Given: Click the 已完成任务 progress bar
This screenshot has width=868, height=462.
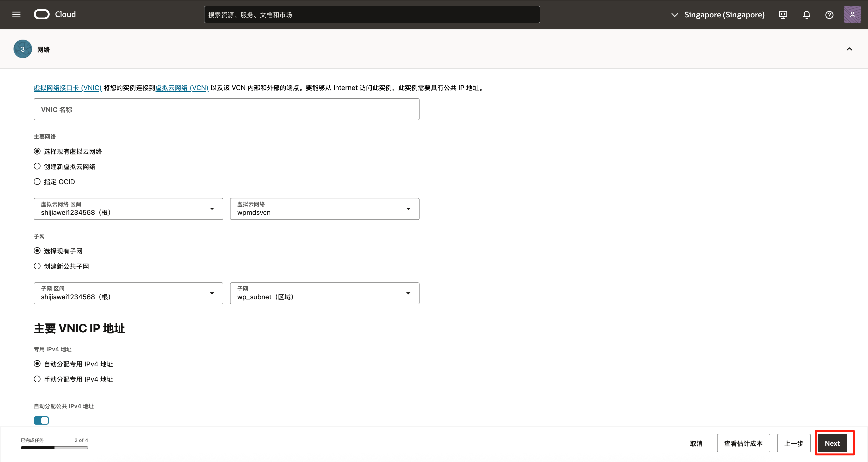Looking at the screenshot, I should coord(54,448).
